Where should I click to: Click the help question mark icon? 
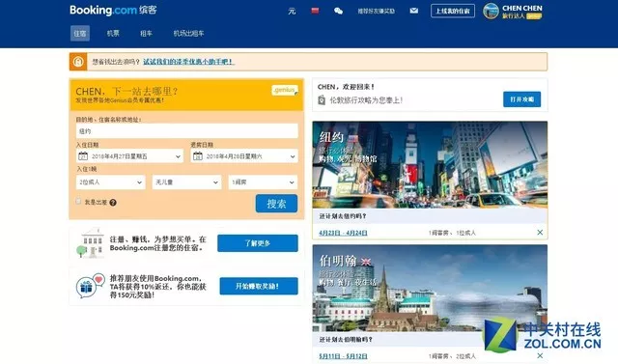(x=113, y=203)
